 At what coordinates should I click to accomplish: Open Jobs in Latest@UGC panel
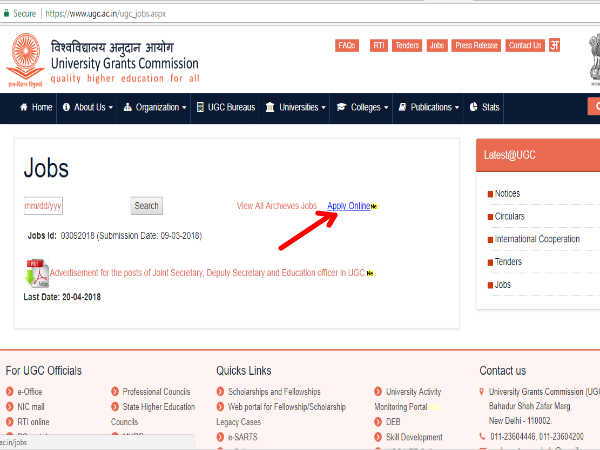pyautogui.click(x=503, y=285)
